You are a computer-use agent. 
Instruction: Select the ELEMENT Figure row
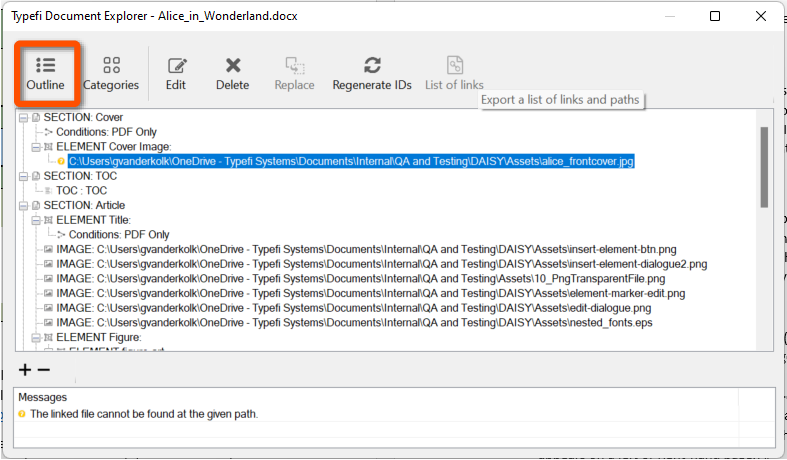coord(99,337)
